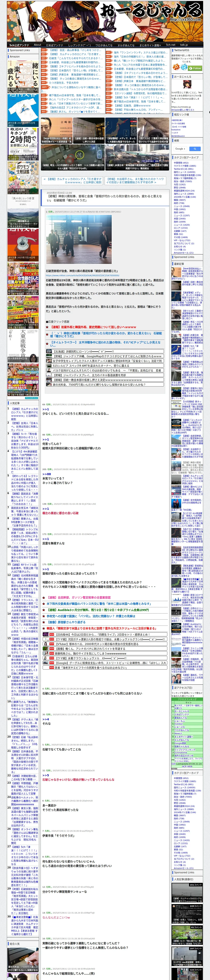
Task: Open the JR東日本 東海道線 thumbnail card
Action: (137, 157)
